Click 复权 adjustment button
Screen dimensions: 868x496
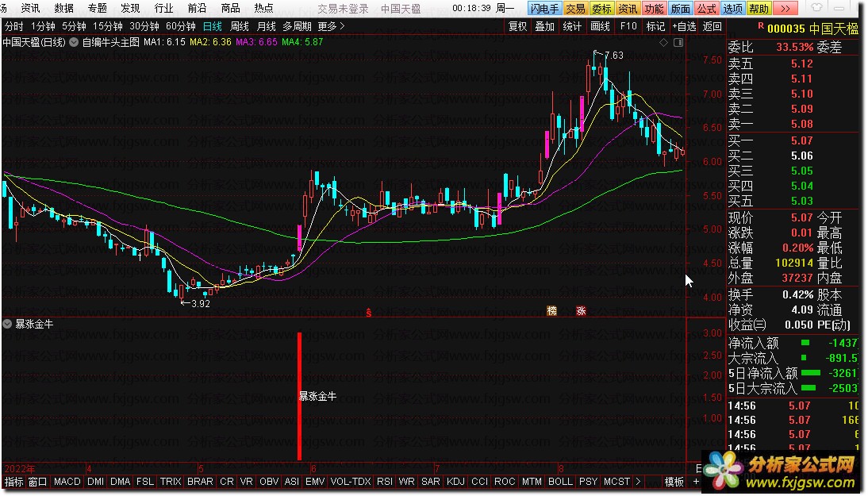[x=518, y=26]
